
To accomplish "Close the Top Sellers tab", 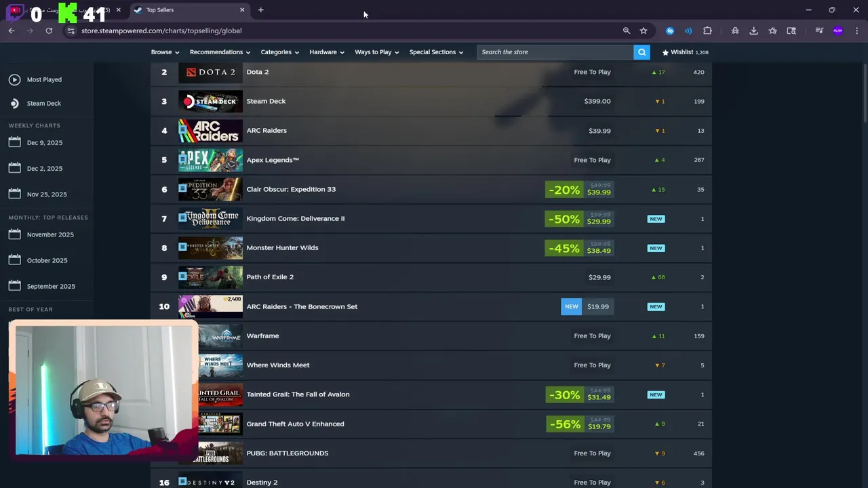I will 242,10.
